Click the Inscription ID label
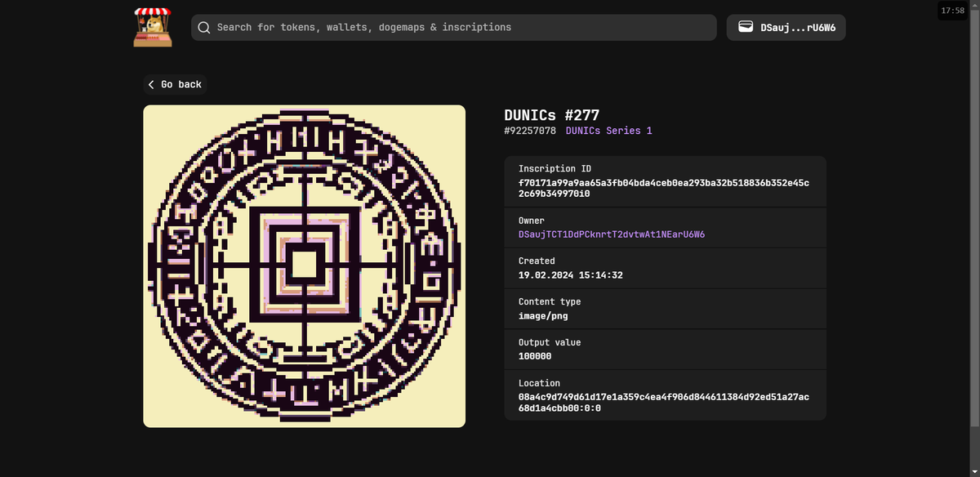980x477 pixels. pyautogui.click(x=555, y=168)
